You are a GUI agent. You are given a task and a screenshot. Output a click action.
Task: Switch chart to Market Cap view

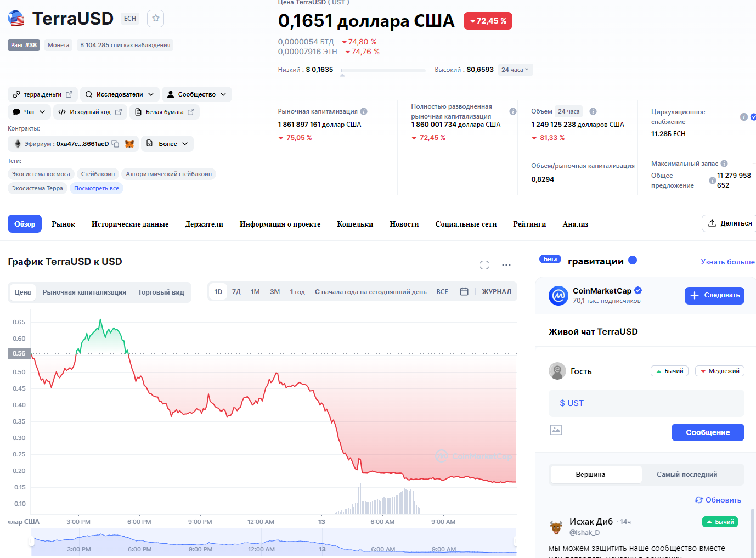[x=84, y=292]
